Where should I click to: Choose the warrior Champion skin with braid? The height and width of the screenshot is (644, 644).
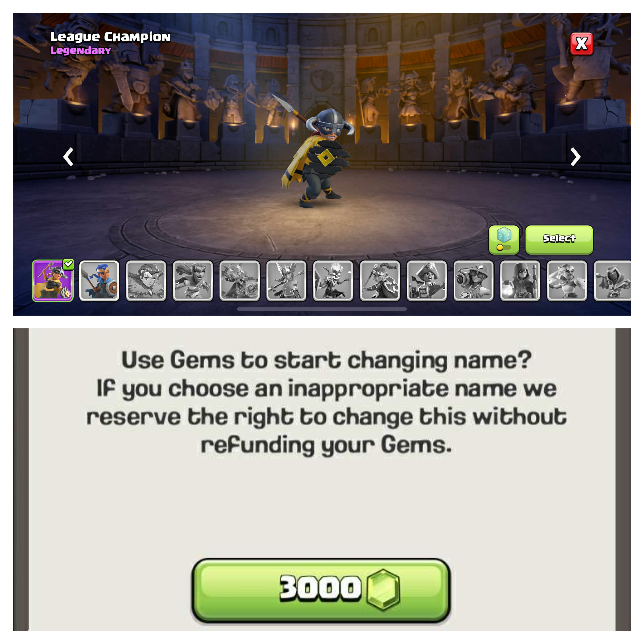click(380, 281)
